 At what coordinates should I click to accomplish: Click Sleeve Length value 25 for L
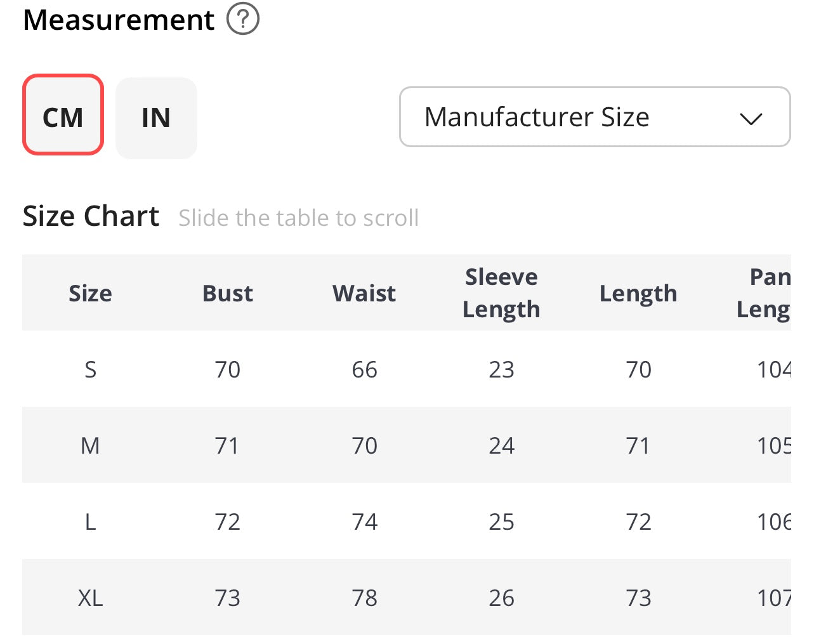click(x=501, y=522)
